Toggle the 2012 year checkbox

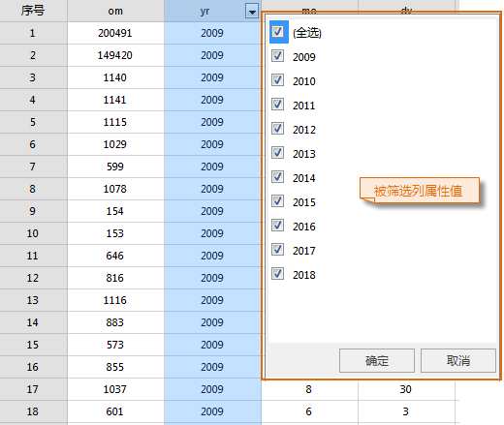click(278, 129)
